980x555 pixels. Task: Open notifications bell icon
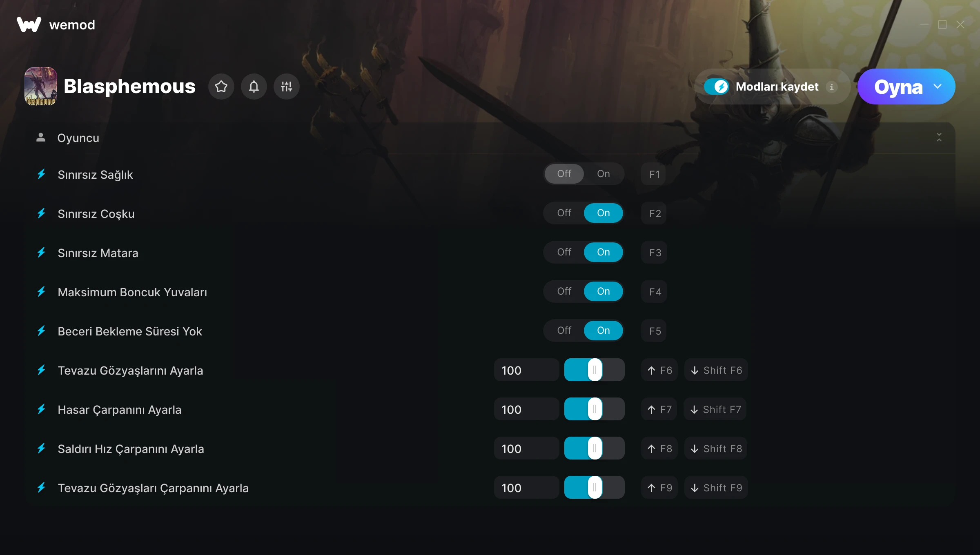click(x=254, y=87)
